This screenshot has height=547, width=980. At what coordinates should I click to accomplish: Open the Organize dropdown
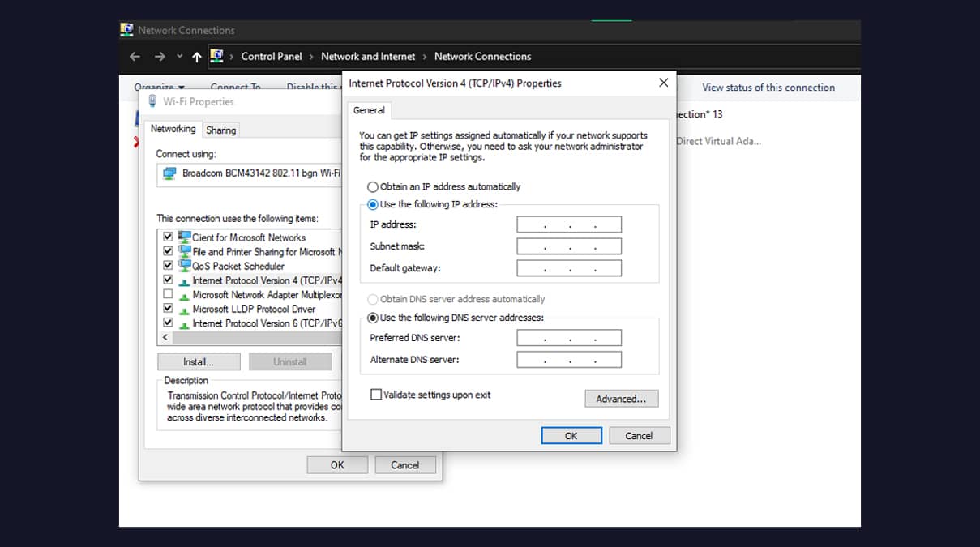tap(160, 87)
